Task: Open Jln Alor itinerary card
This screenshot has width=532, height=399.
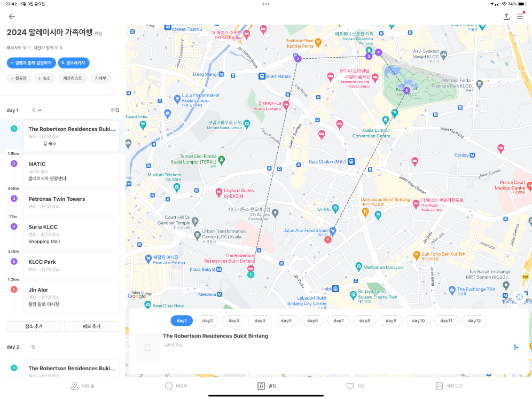Action: [x=71, y=297]
